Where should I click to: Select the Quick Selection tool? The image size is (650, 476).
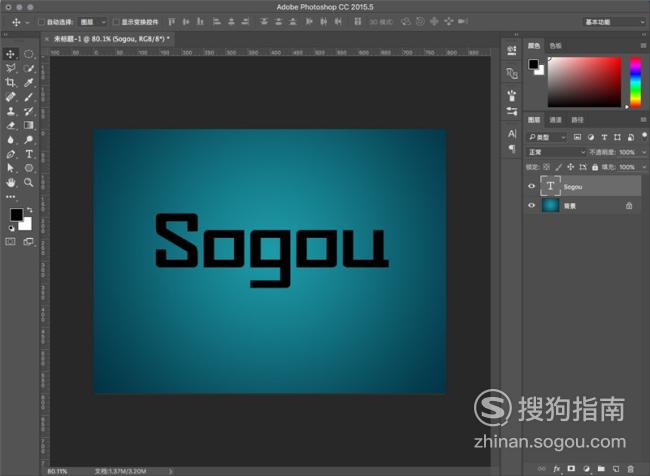pos(29,68)
